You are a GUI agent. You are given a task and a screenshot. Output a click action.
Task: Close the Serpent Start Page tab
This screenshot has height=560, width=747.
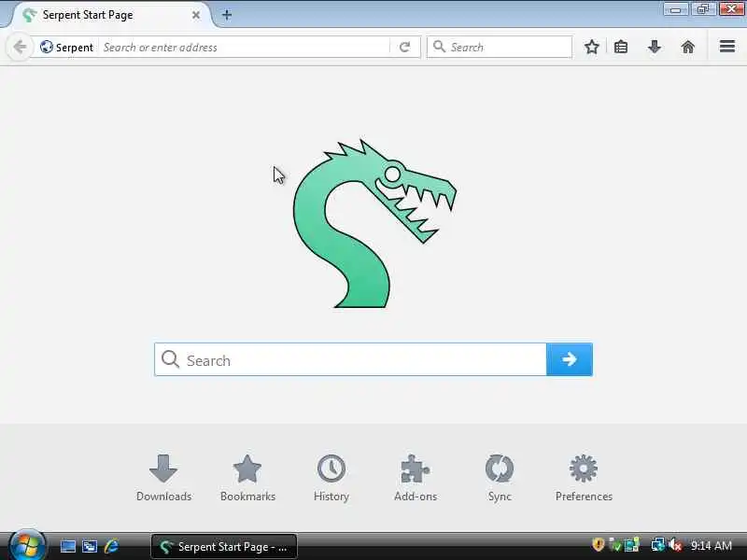[x=196, y=15]
